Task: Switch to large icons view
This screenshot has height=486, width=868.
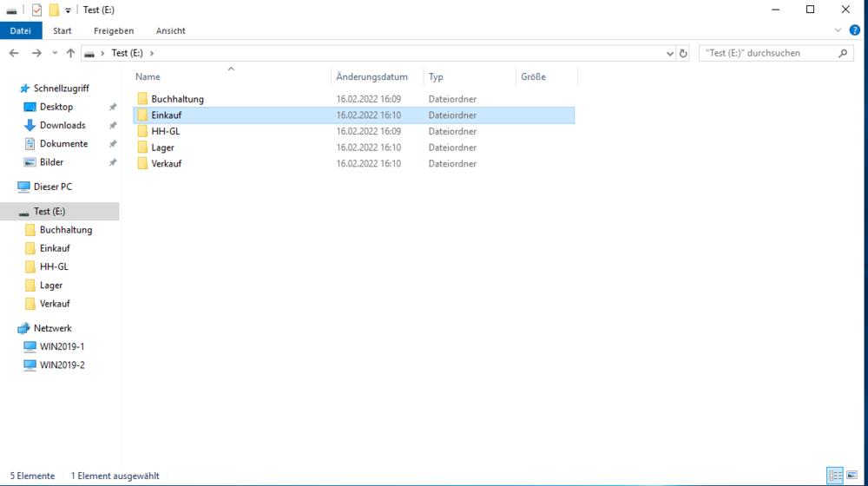Action: pos(852,475)
